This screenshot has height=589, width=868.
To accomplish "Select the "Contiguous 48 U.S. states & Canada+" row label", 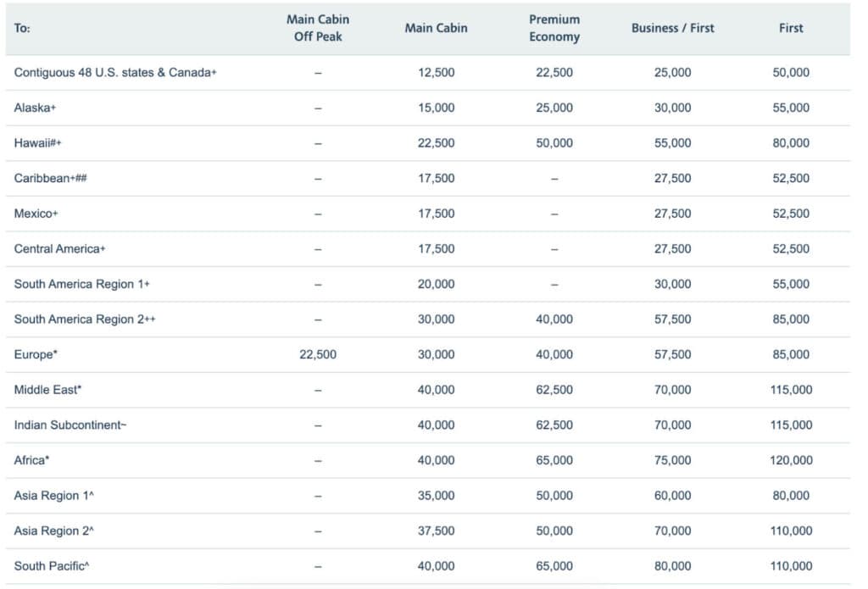I will [115, 73].
